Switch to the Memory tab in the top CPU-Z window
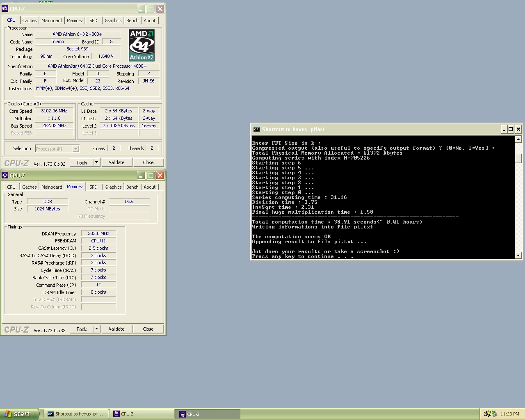Image resolution: width=525 pixels, height=420 pixels. point(75,21)
